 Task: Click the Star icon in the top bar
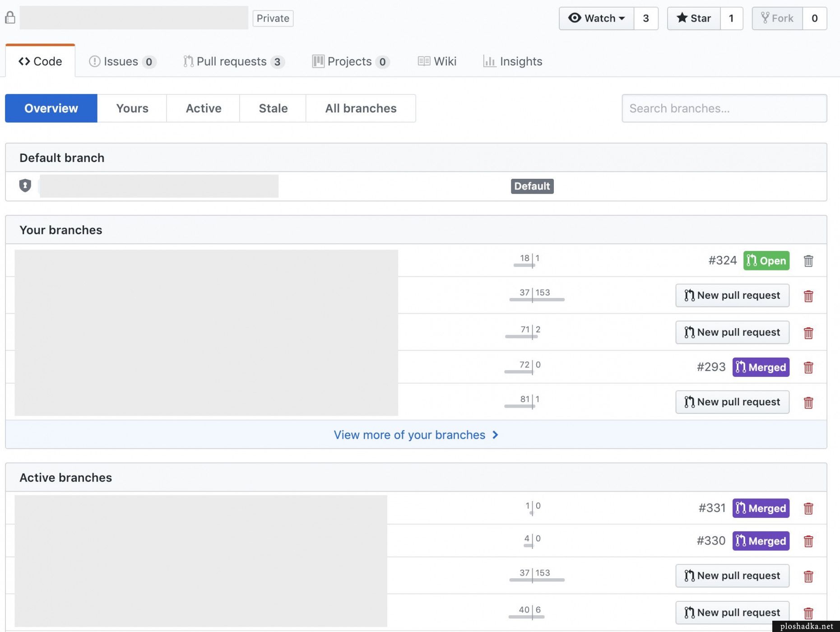click(682, 18)
